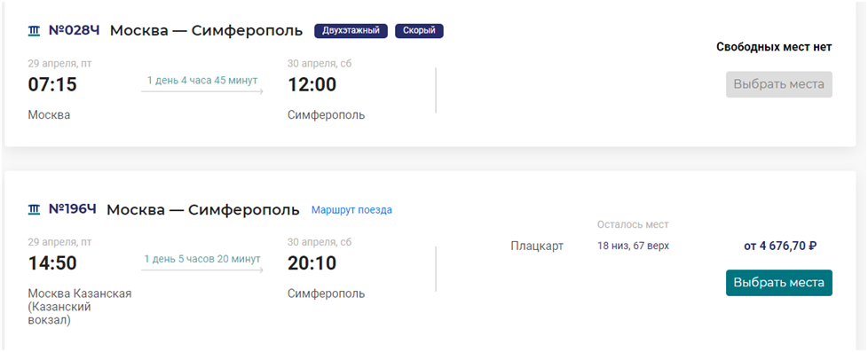868x352 pixels.
Task: Click the greyed-out Выбрать места button
Action: click(x=779, y=84)
